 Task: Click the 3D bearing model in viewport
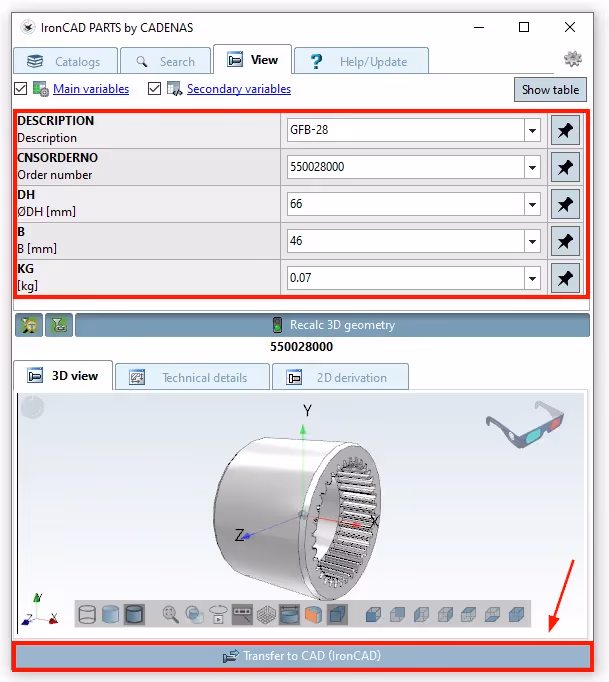click(x=297, y=518)
